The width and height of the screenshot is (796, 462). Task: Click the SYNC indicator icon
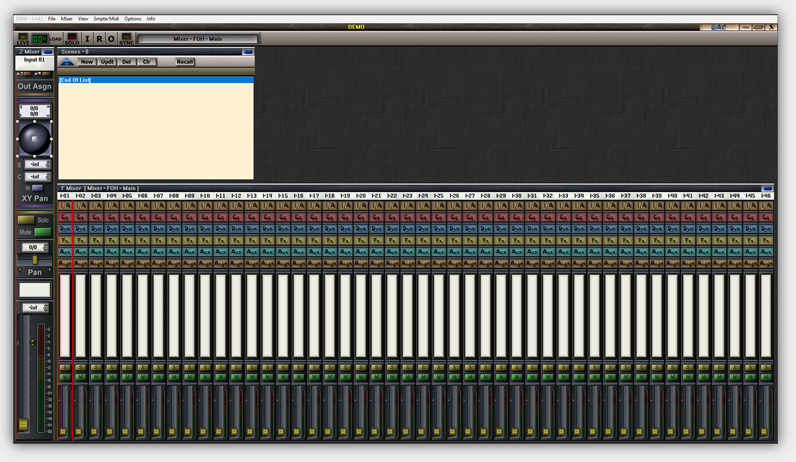tap(127, 39)
